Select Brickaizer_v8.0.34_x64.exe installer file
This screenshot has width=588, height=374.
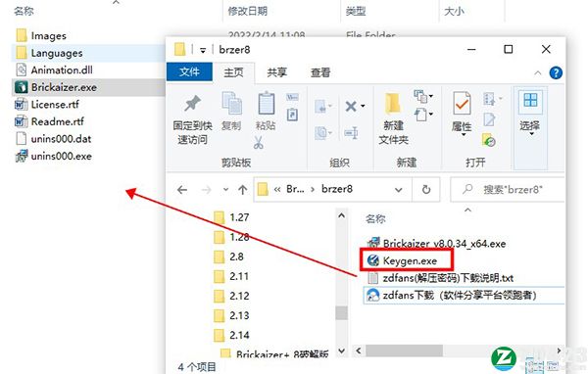click(x=437, y=244)
